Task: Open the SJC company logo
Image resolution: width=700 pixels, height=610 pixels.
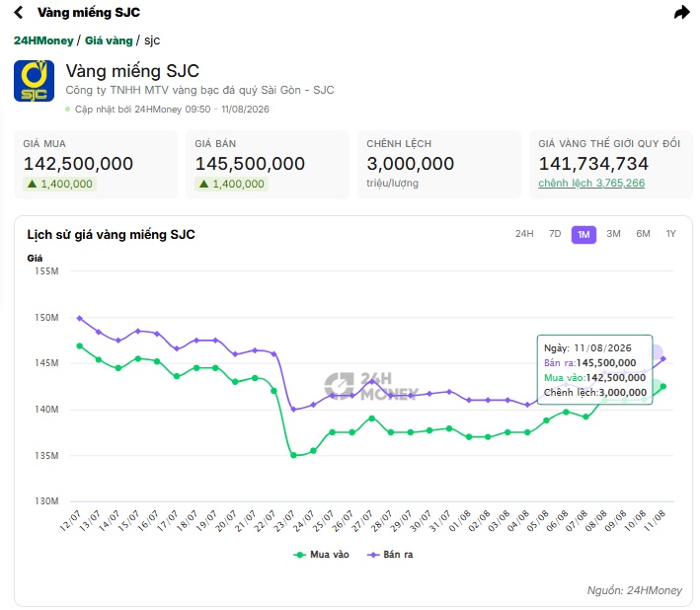Action: [x=34, y=81]
